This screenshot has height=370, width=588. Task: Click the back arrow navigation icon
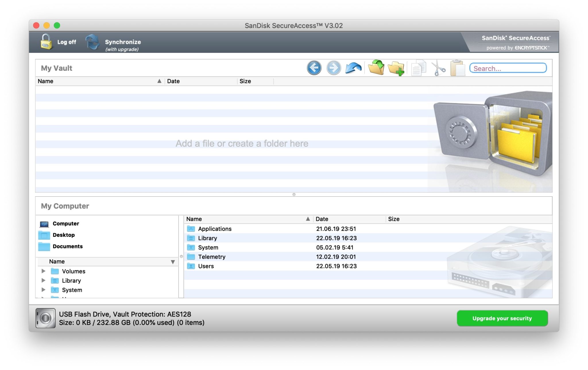click(314, 68)
